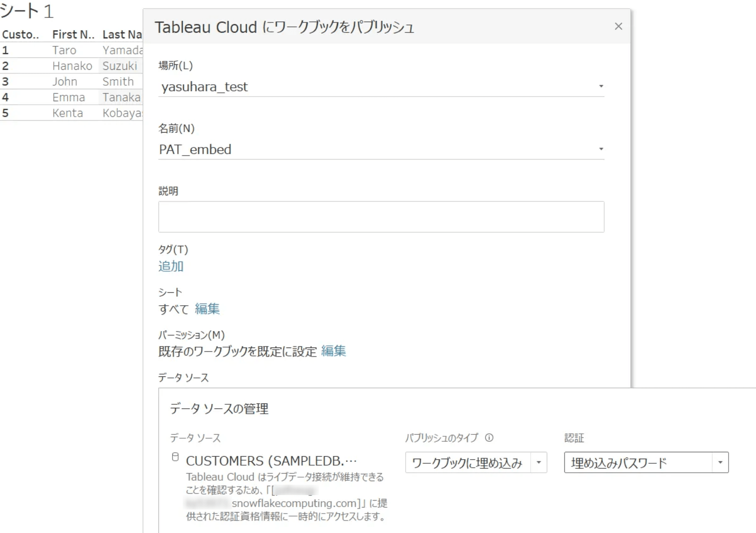
Task: Open 埋め込みパスワード authentication dropdown
Action: [646, 463]
